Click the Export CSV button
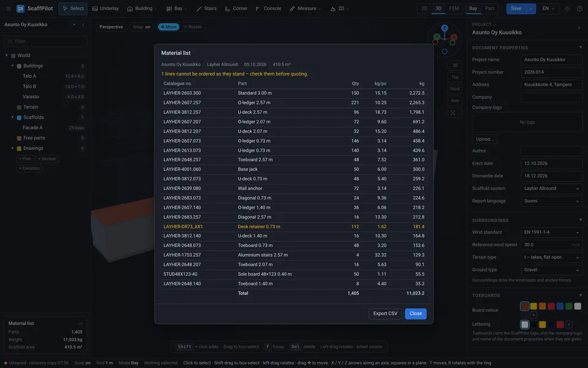Screen dimensions: 588x368 385,313
